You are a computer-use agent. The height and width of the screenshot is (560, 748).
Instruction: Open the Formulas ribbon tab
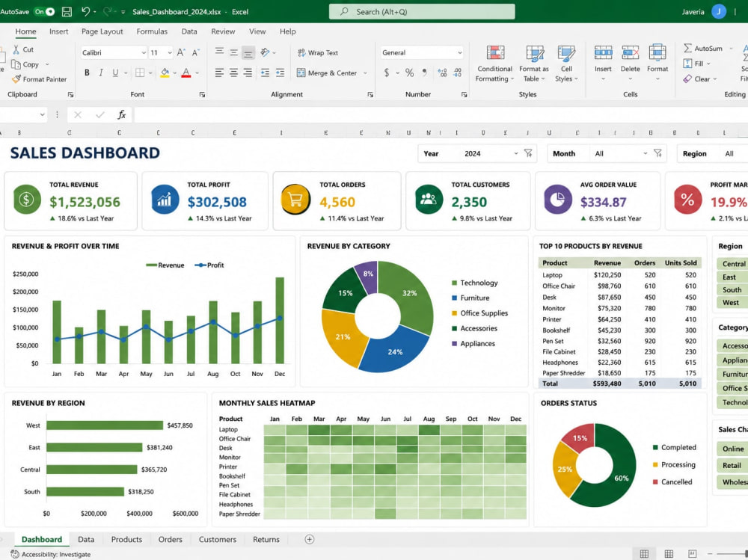152,31
